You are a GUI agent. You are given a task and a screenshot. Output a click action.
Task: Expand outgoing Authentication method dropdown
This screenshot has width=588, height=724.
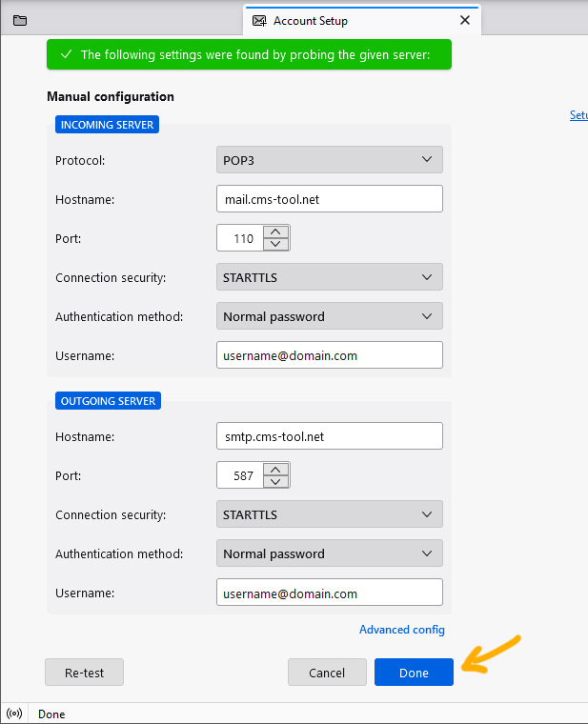click(x=330, y=553)
